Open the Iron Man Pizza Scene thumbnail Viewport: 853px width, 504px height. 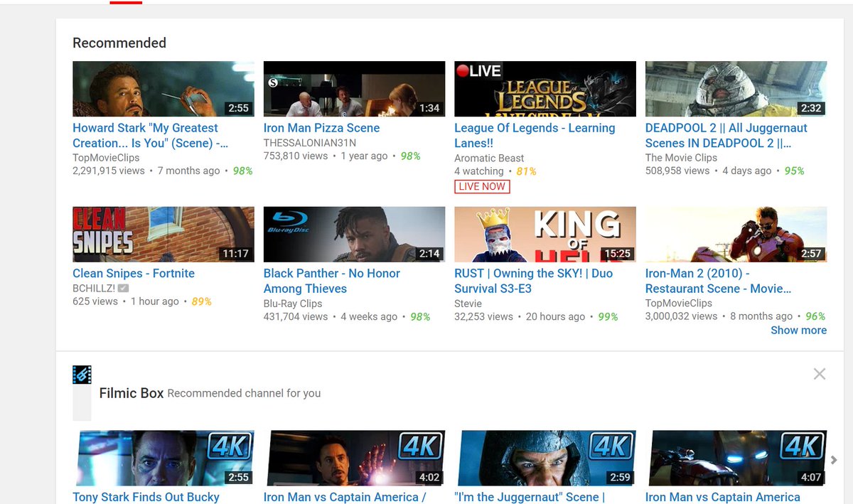pos(354,89)
